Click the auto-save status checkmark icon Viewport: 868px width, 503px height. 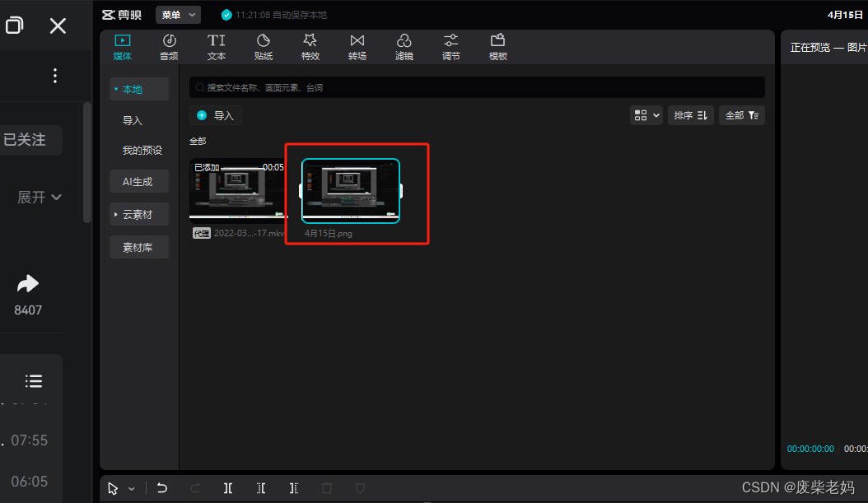click(226, 15)
